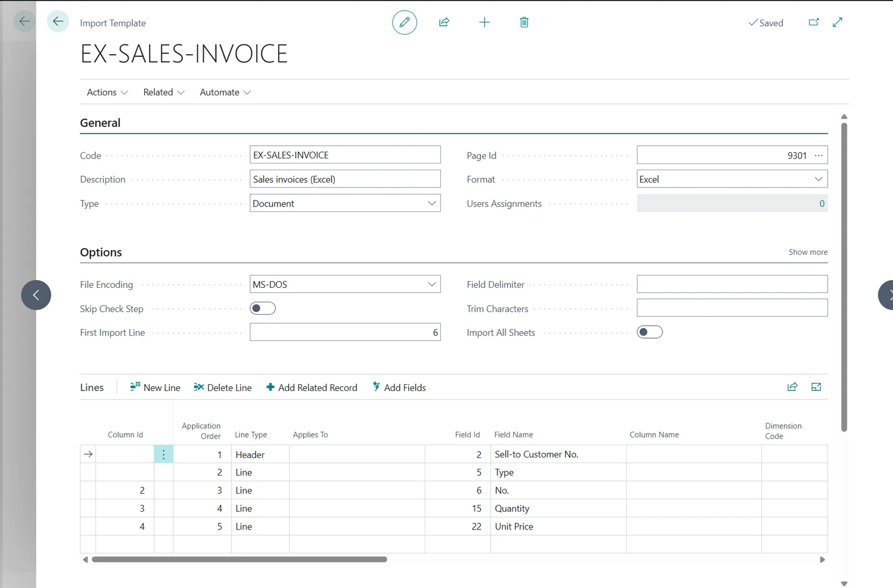Maximize the Lines part with expand icon

[816, 387]
